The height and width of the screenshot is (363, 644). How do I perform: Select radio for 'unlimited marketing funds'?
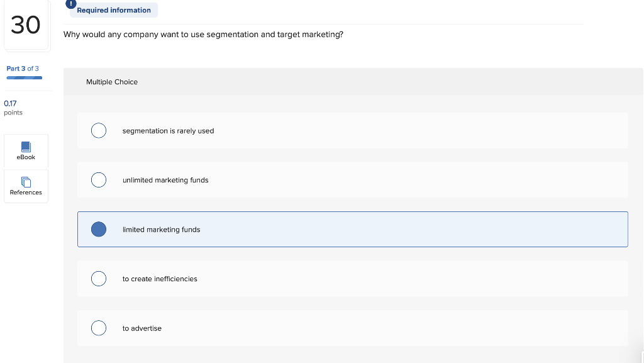(99, 180)
